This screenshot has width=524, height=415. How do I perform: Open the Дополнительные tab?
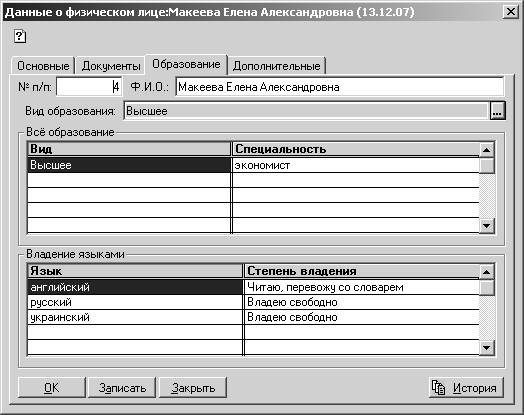click(276, 66)
